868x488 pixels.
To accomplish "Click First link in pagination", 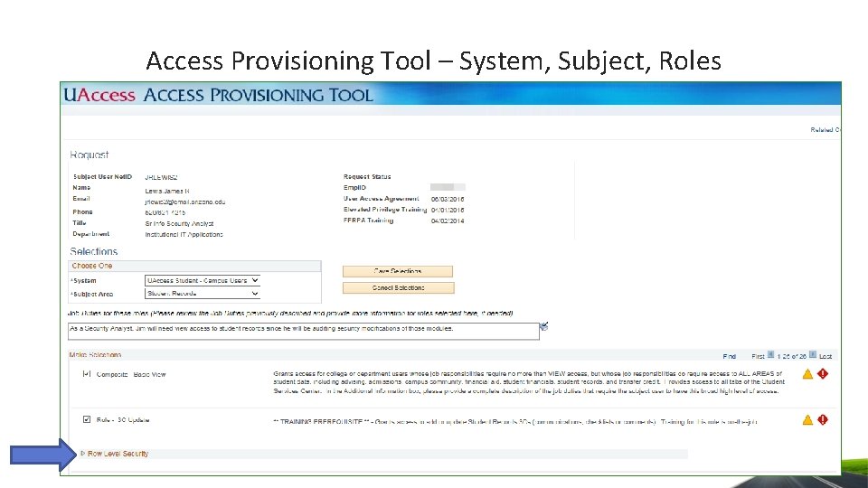I will [758, 356].
